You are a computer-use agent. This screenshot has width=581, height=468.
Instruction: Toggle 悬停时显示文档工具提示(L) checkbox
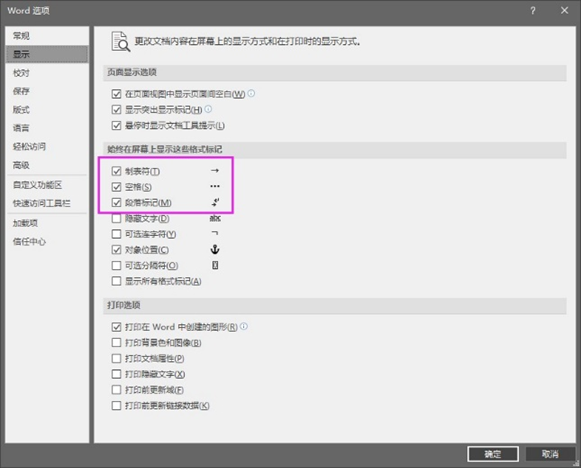point(116,125)
